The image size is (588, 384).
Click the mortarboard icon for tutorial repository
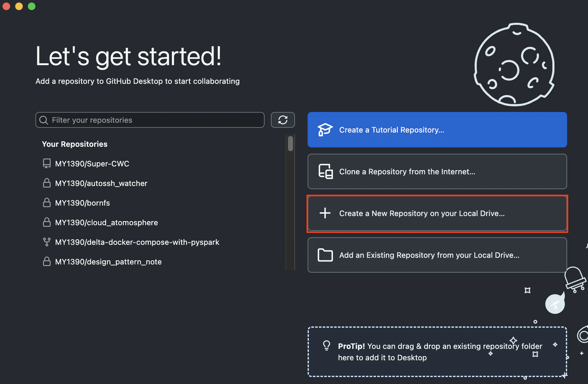pyautogui.click(x=325, y=130)
